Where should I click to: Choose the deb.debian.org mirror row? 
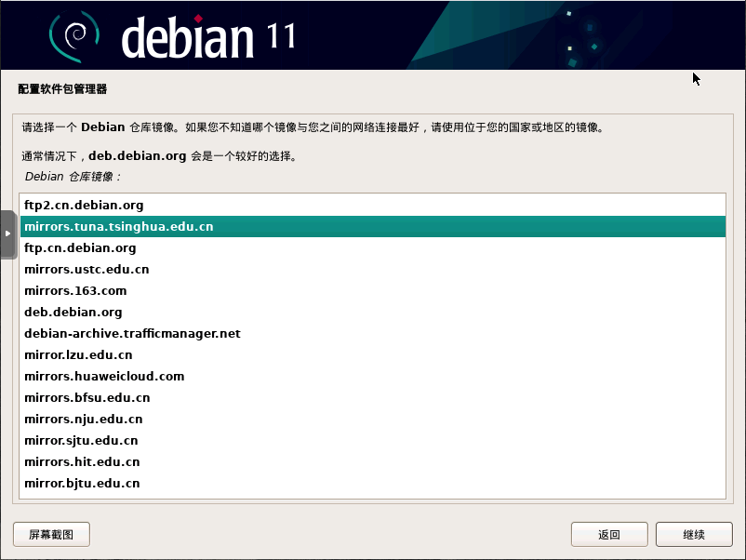click(373, 313)
